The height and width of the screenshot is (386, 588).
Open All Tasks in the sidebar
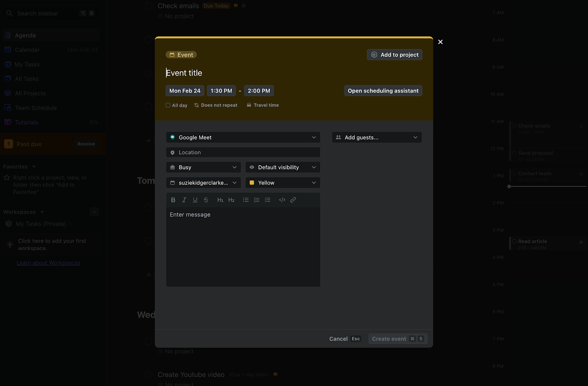[51, 79]
